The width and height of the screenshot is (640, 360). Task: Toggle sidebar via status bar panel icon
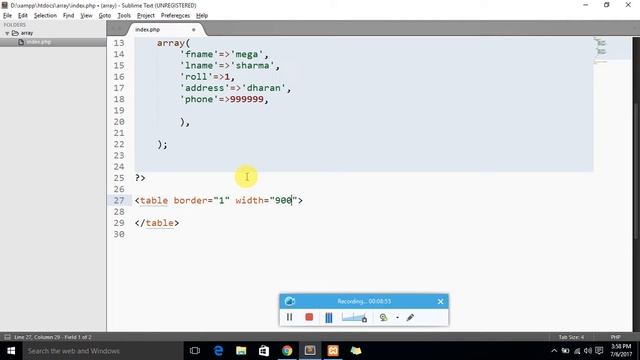7,337
